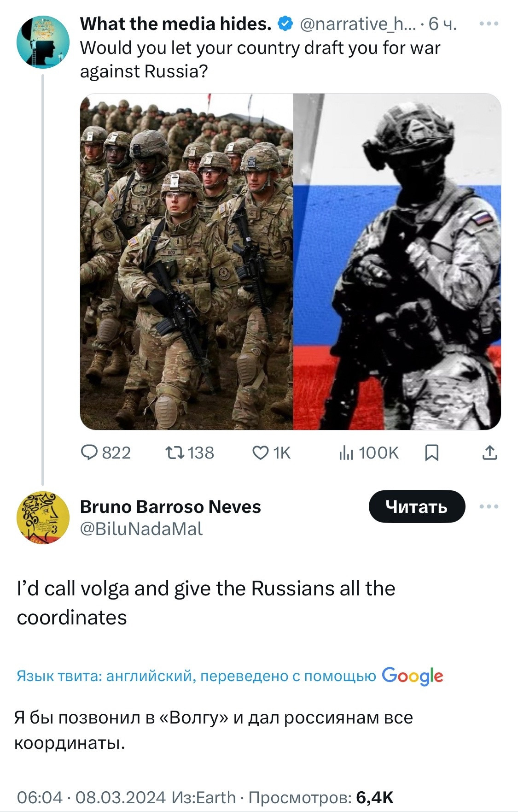Retweet the 'What the media hides' post
Image resolution: width=518 pixels, height=812 pixels.
(189, 453)
